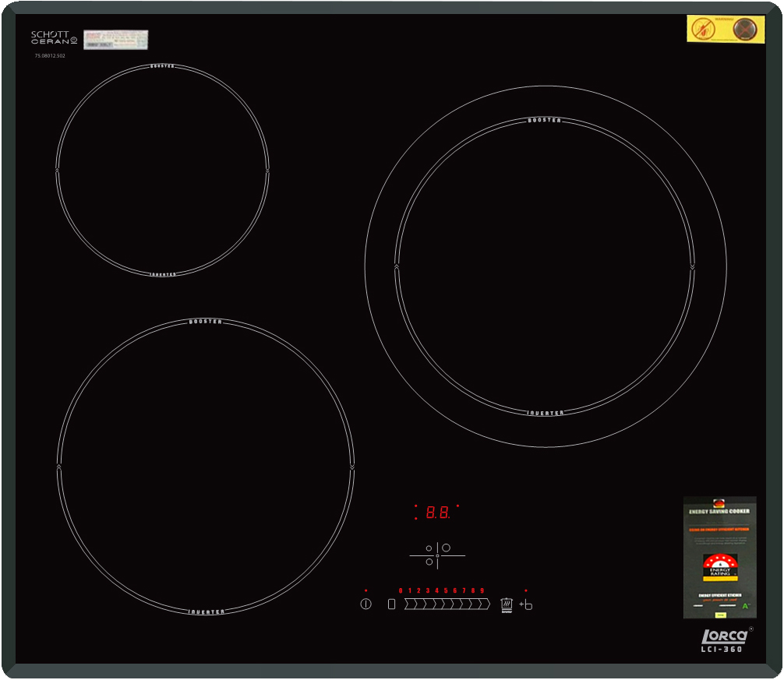Click the BOOSTER label on the double-ring right zone
Image resolution: width=784 pixels, height=680 pixels.
click(544, 121)
